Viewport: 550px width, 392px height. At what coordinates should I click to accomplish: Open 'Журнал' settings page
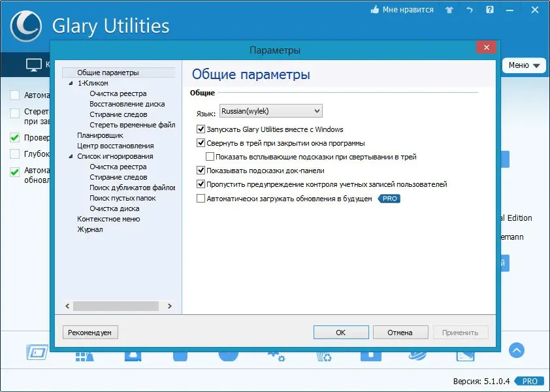click(x=89, y=229)
